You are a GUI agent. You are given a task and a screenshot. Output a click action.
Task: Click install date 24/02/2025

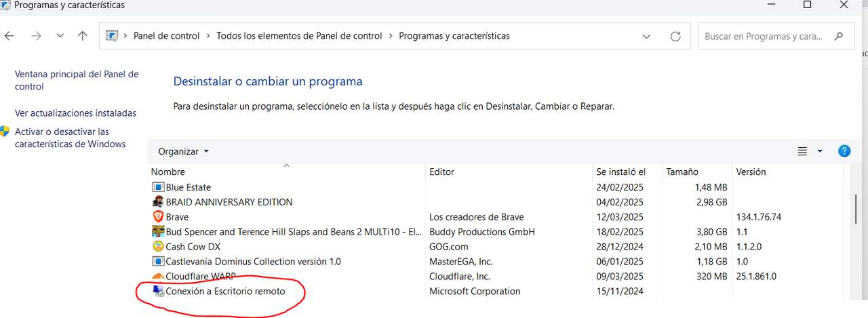click(x=619, y=187)
